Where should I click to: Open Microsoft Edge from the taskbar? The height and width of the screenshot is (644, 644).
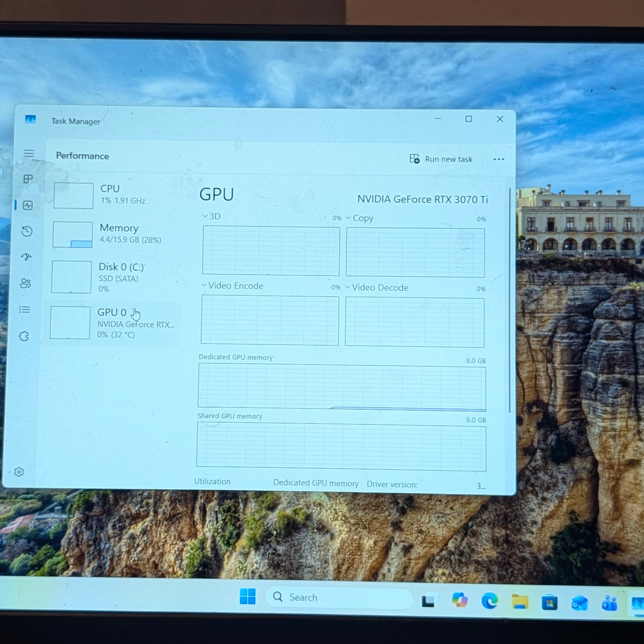(x=490, y=601)
